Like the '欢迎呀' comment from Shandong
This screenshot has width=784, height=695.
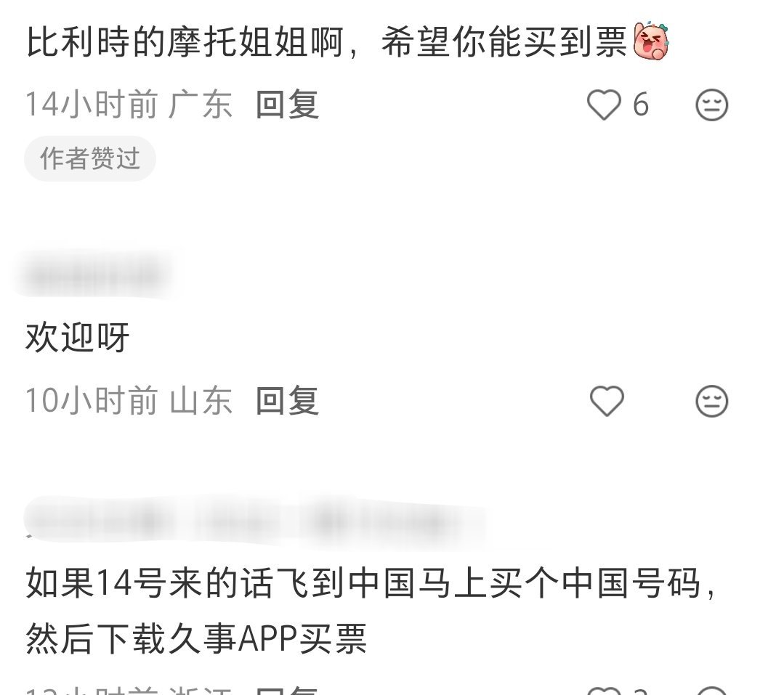coord(607,401)
